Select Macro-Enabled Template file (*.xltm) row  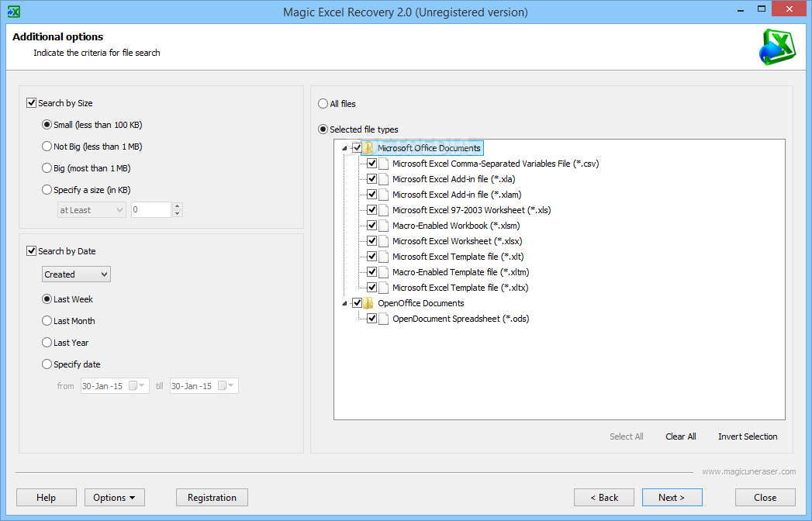pyautogui.click(x=461, y=272)
